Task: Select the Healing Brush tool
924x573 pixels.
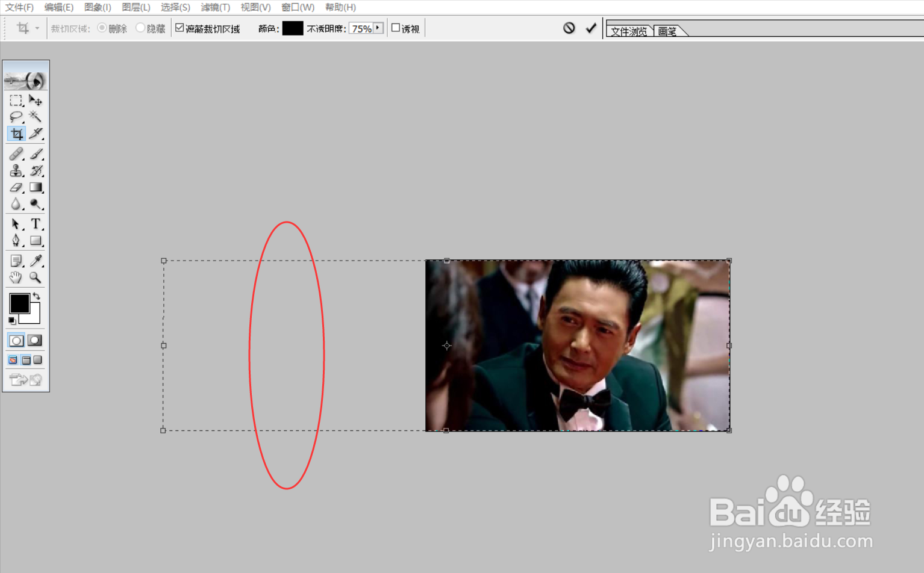Action: (16, 154)
